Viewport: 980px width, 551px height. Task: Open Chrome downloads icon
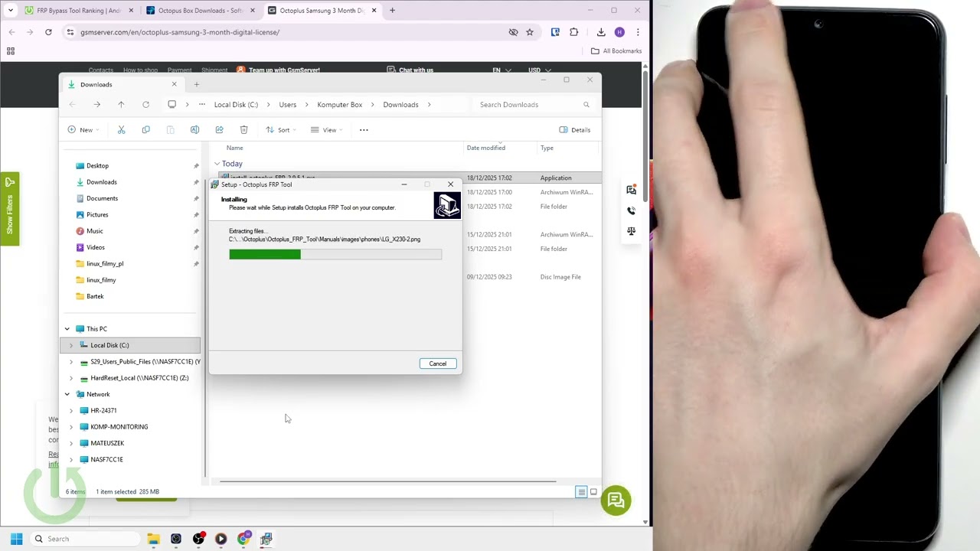click(601, 32)
